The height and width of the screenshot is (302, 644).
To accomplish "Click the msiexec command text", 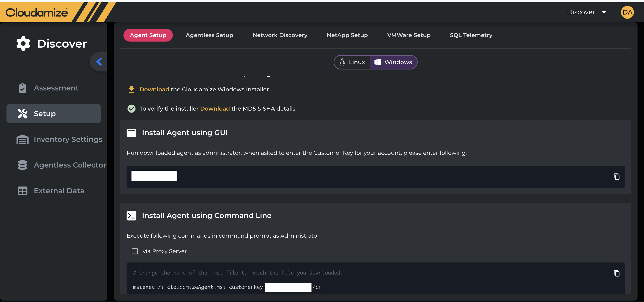I will (x=227, y=287).
